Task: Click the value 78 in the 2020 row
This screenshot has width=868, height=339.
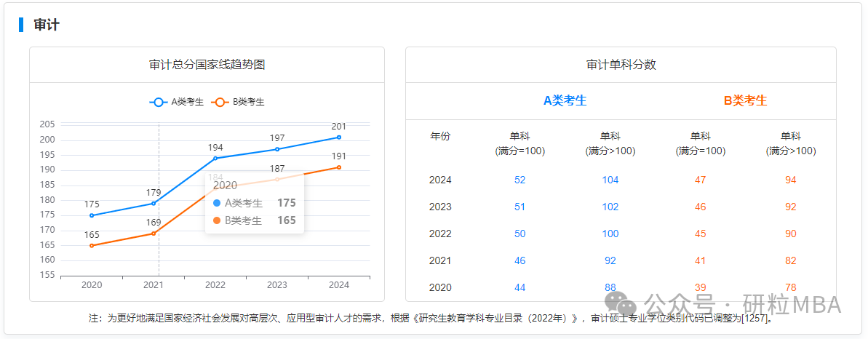Action: coord(790,287)
